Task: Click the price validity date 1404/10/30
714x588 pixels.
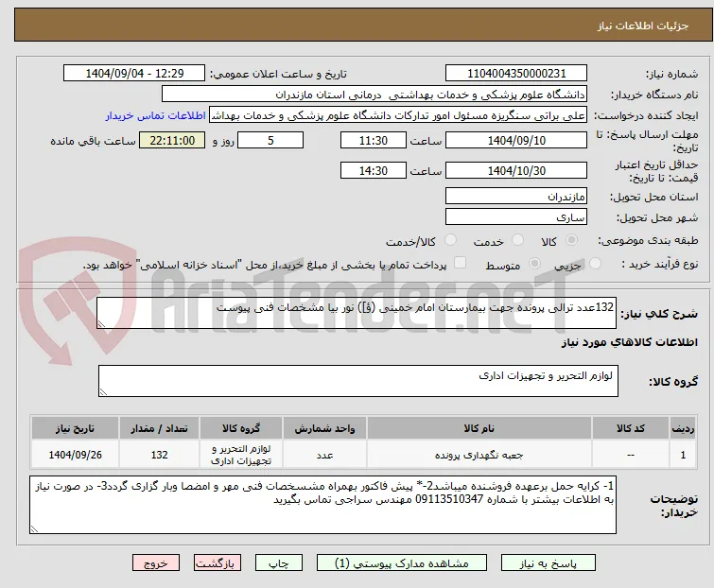Action: [x=516, y=171]
